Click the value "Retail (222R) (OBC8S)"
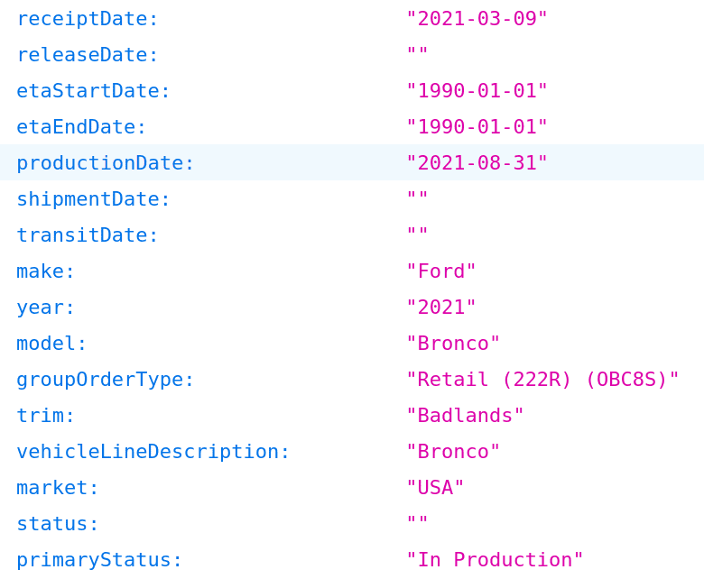 coord(542,380)
